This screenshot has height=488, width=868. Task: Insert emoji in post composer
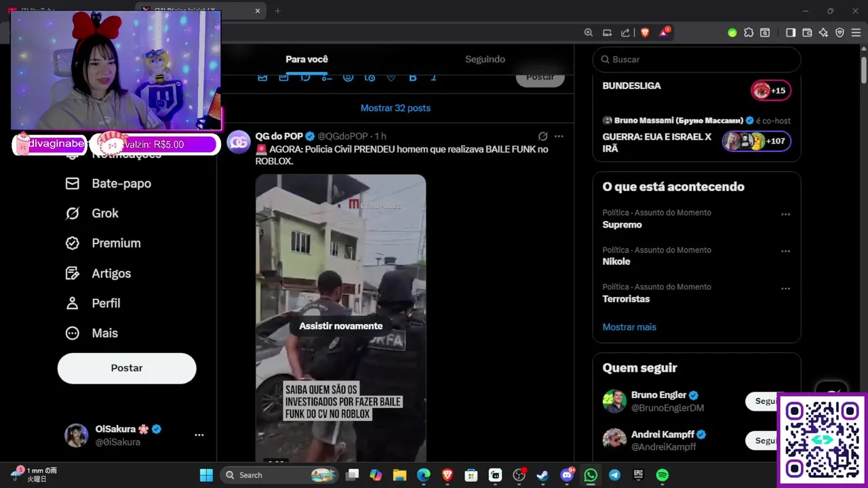(x=348, y=77)
